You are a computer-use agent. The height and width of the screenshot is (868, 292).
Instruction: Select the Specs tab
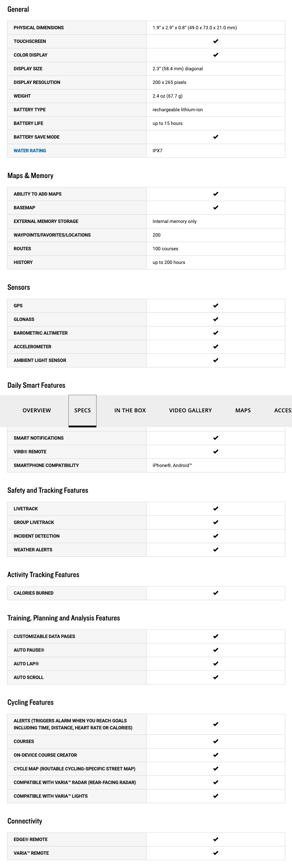coord(82,410)
